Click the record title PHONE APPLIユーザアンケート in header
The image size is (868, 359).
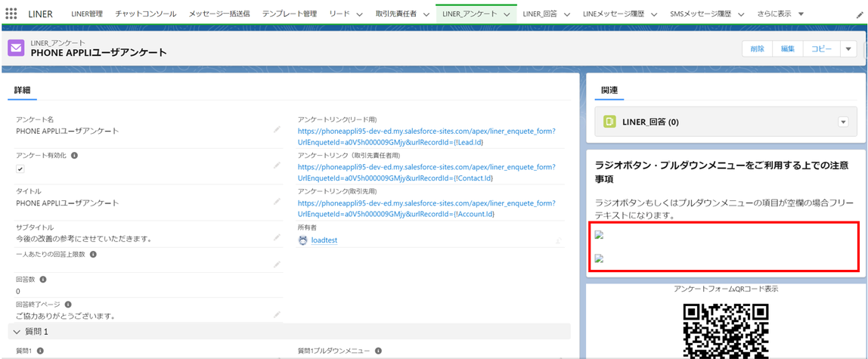98,53
